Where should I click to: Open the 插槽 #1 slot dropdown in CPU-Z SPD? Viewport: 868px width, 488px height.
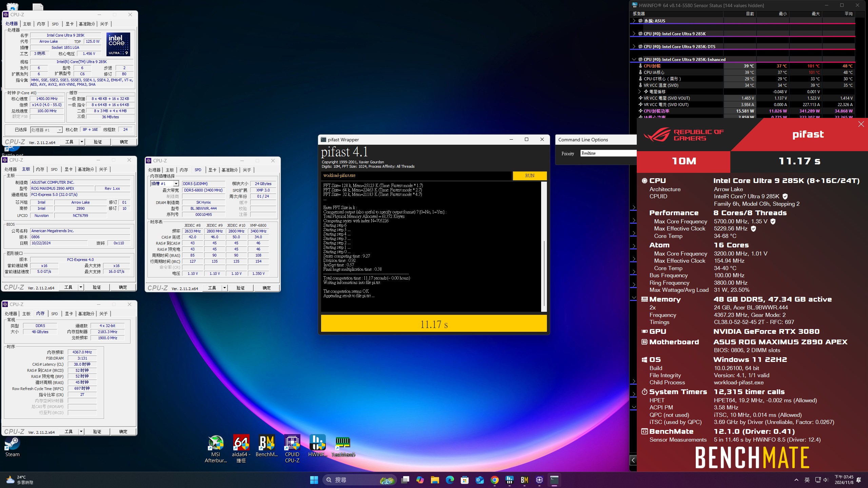tap(176, 184)
